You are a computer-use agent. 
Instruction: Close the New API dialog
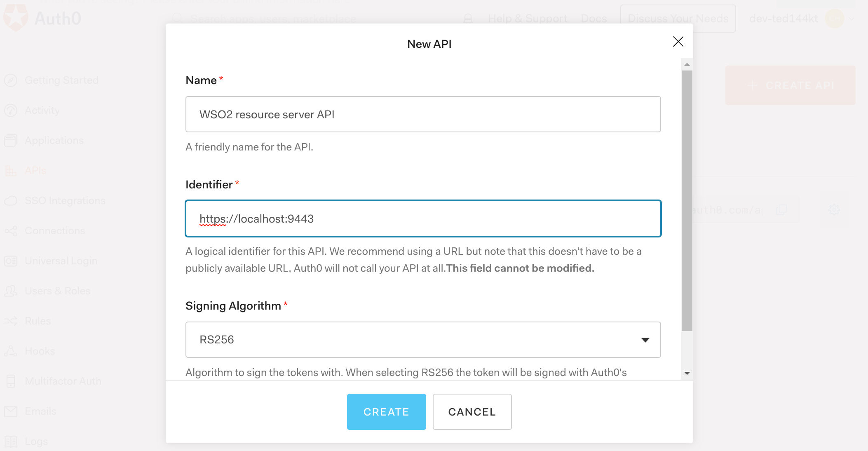click(678, 42)
